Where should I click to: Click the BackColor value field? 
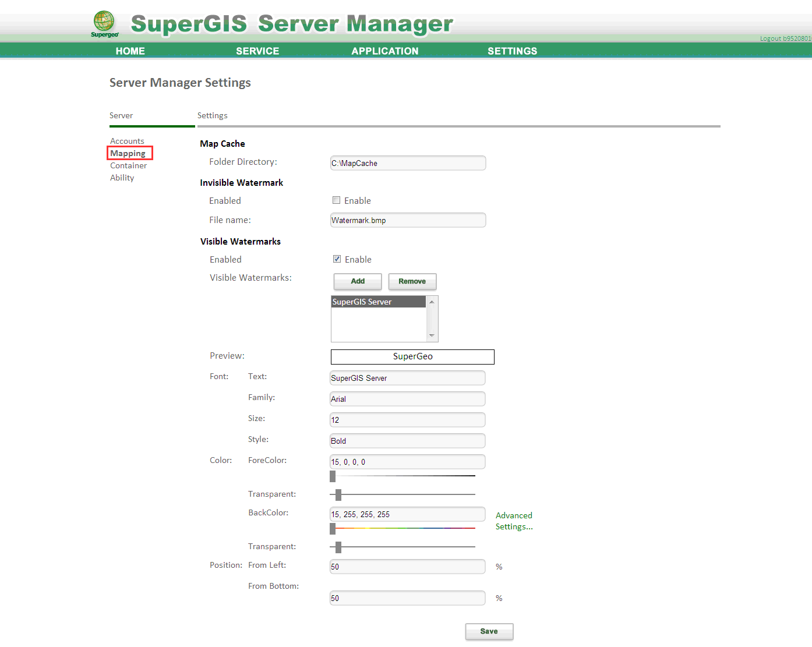coord(408,514)
